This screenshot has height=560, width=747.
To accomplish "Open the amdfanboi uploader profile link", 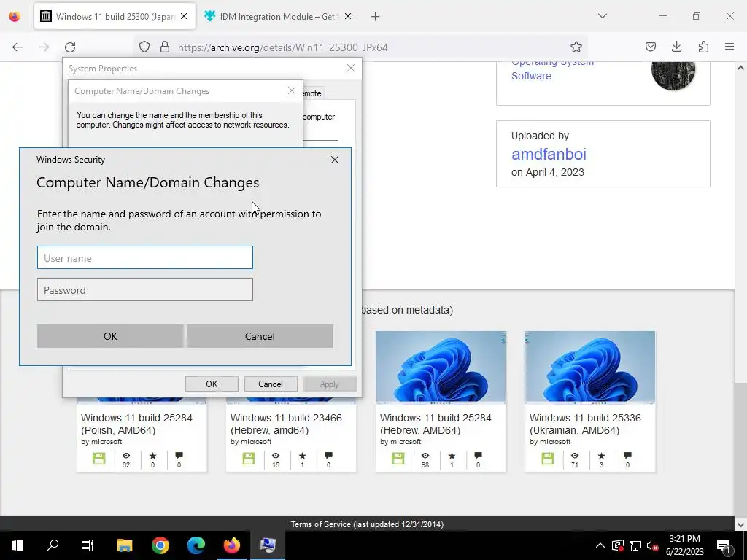I will (x=549, y=154).
